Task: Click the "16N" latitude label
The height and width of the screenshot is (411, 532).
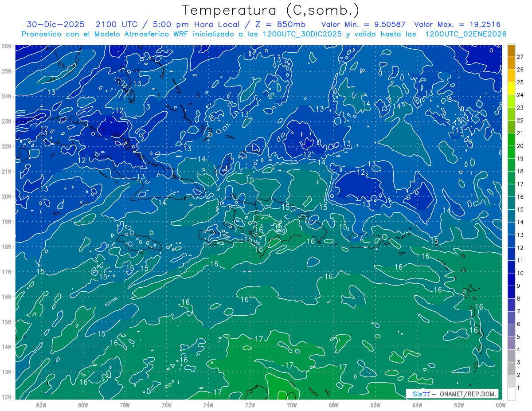Action: tap(6, 297)
